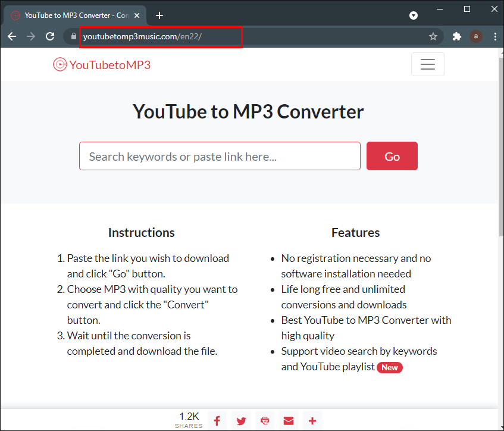Click the padlock site info icon
Screen dimensions: 504x431
pyautogui.click(x=74, y=36)
